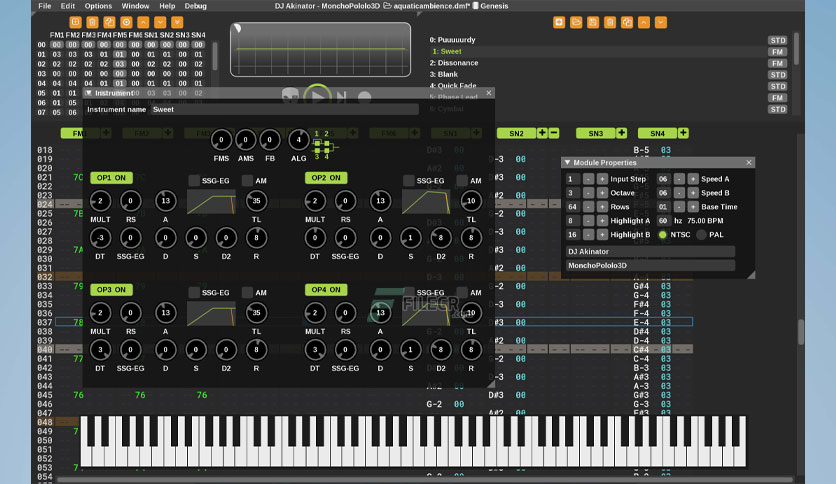Viewport: 836px width, 484px height.
Task: Enable SSG-EG checkbox for OP1
Action: pyautogui.click(x=194, y=181)
